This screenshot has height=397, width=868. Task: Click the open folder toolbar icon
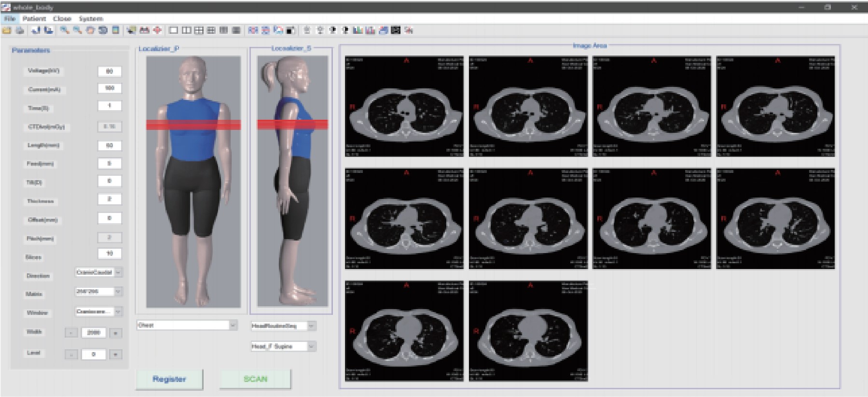pyautogui.click(x=6, y=30)
